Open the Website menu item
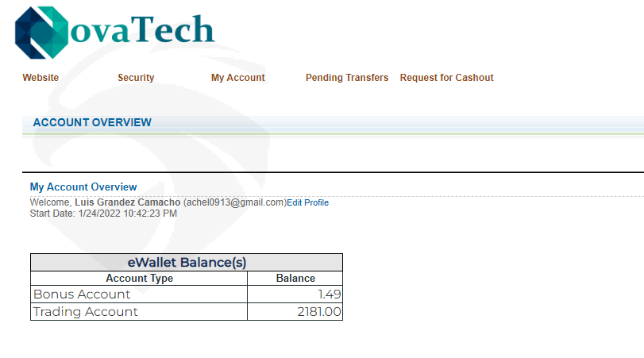The height and width of the screenshot is (358, 644). pos(40,78)
